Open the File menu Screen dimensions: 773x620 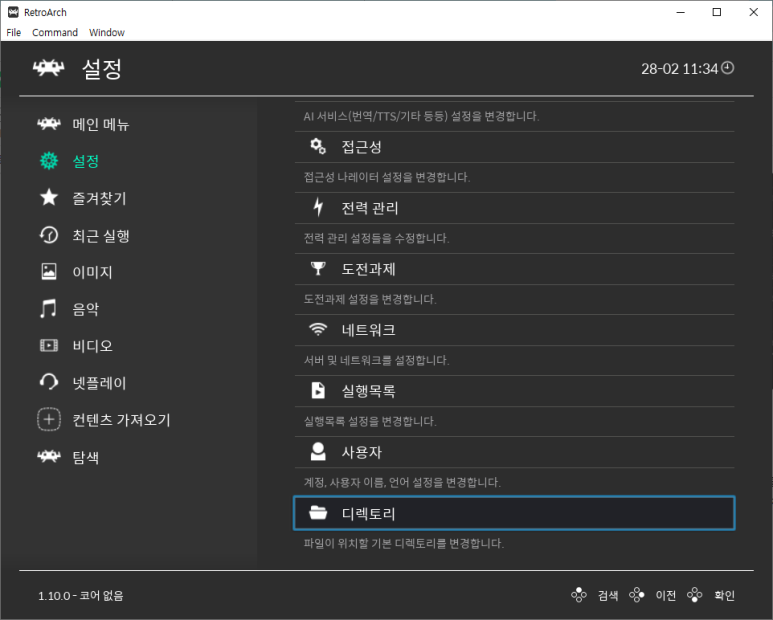pos(13,33)
